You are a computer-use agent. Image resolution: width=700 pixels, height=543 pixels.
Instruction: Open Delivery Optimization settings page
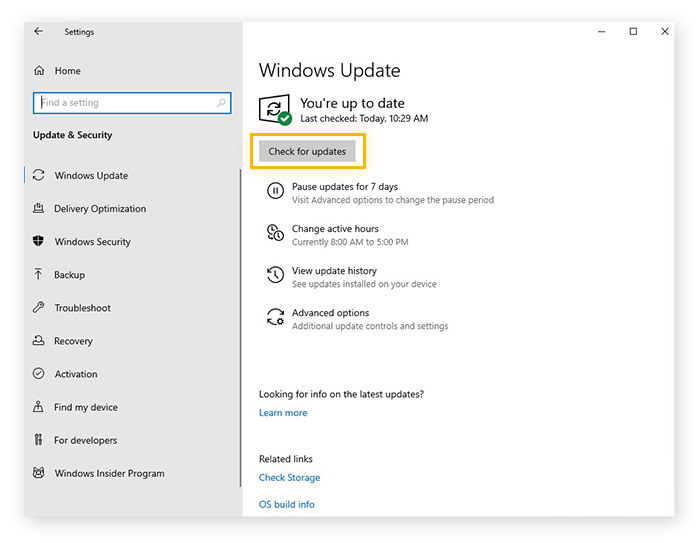pos(100,209)
